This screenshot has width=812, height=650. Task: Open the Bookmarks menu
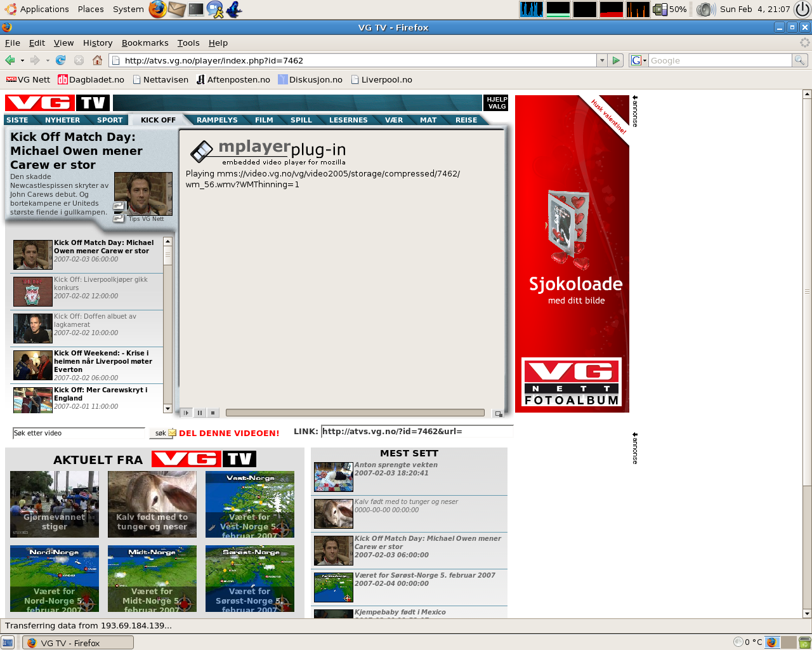click(x=145, y=43)
